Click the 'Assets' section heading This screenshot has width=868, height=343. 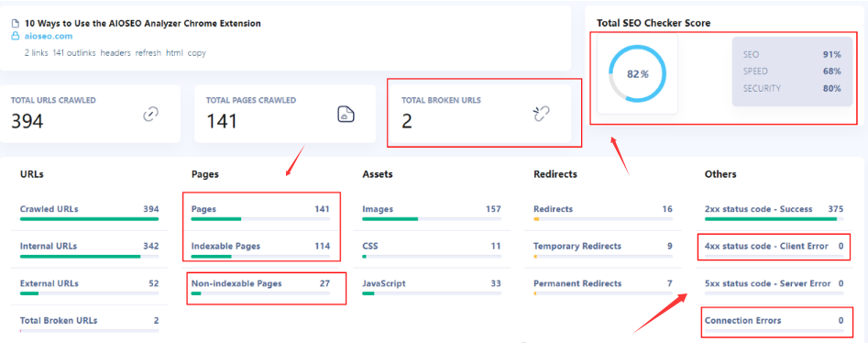[x=378, y=174]
